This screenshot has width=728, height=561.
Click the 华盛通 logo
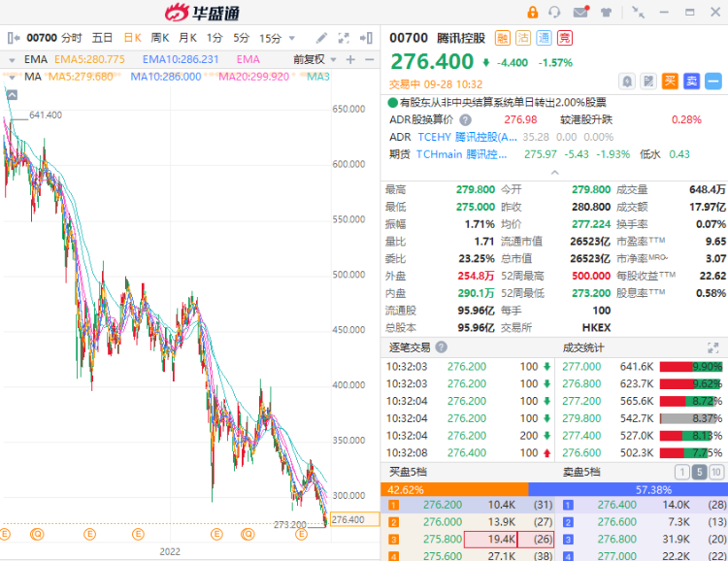pos(202,12)
